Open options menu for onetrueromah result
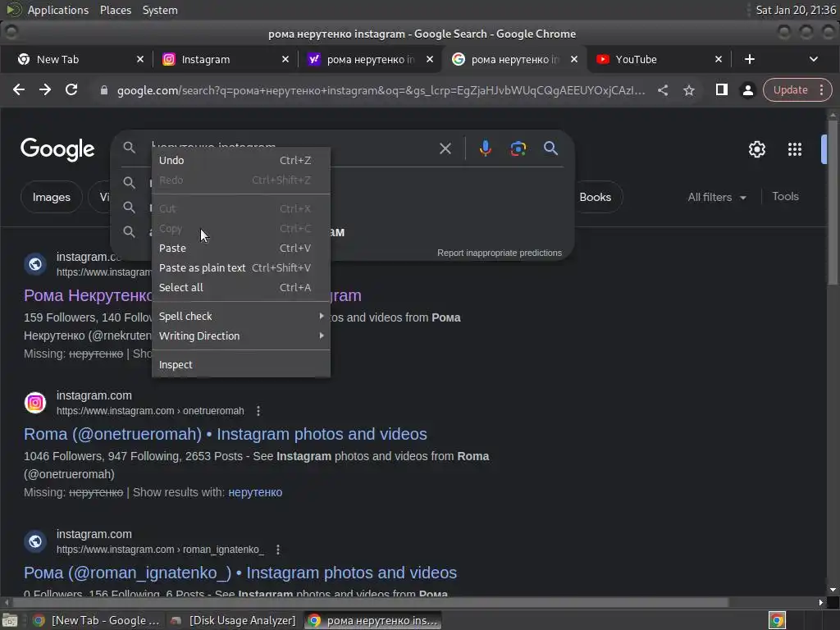840x630 pixels. point(258,411)
